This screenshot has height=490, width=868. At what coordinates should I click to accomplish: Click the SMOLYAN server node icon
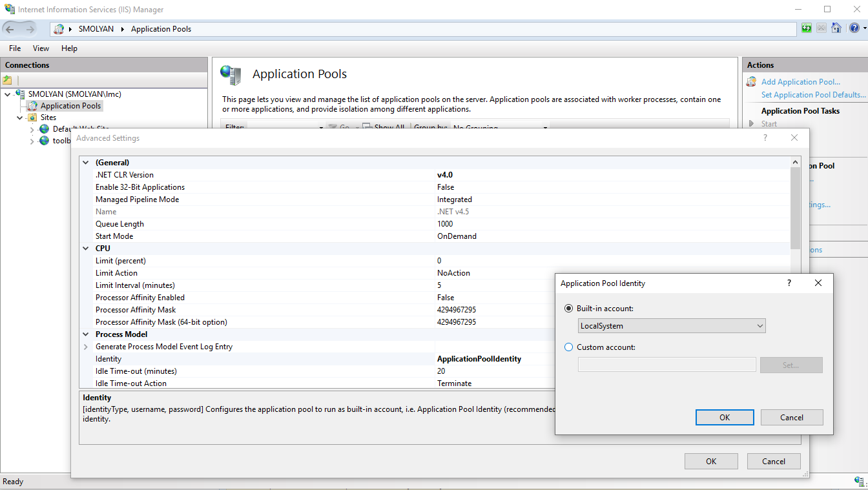click(x=20, y=94)
